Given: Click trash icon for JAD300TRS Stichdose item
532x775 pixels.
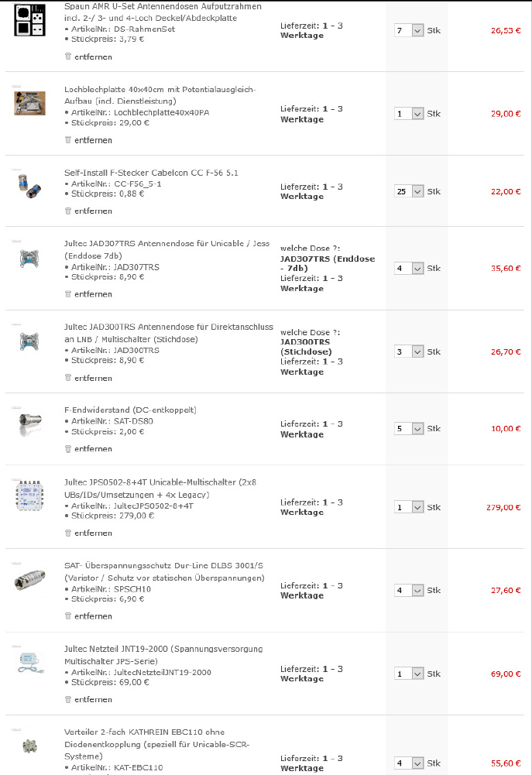Looking at the screenshot, I should [68, 378].
